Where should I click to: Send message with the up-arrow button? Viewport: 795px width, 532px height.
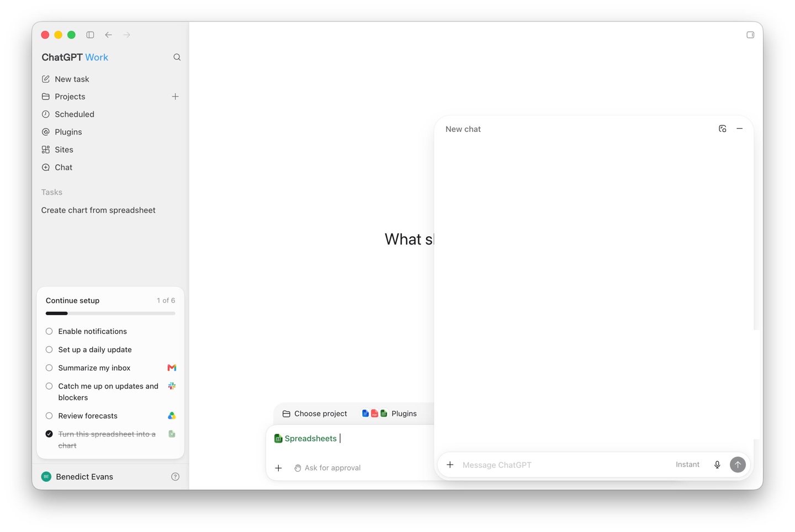click(x=738, y=465)
